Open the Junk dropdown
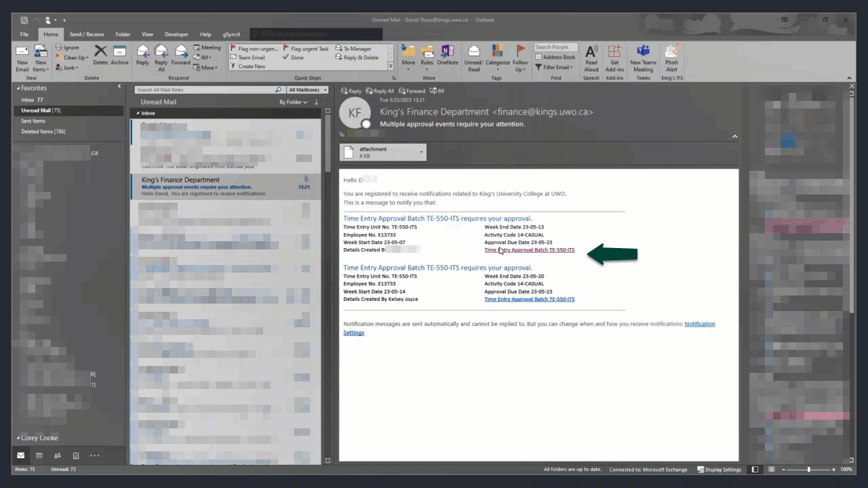Image resolution: width=868 pixels, height=488 pixels. (x=66, y=67)
